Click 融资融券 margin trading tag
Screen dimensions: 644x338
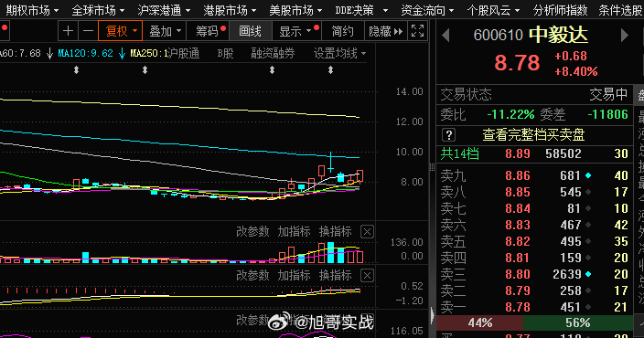pos(273,53)
